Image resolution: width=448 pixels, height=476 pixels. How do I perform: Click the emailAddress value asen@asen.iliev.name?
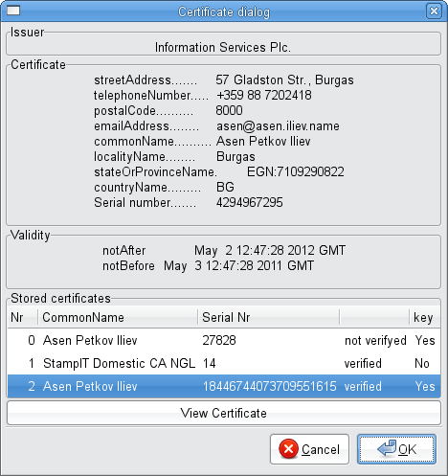point(278,126)
